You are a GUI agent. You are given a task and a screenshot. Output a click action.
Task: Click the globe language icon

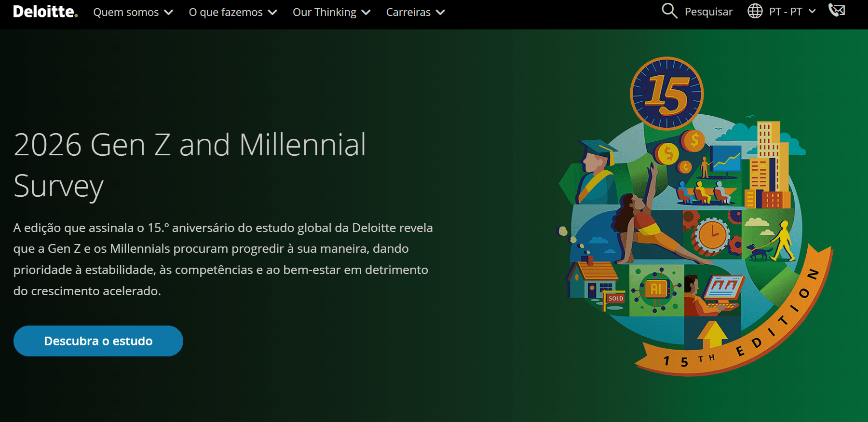pos(755,11)
